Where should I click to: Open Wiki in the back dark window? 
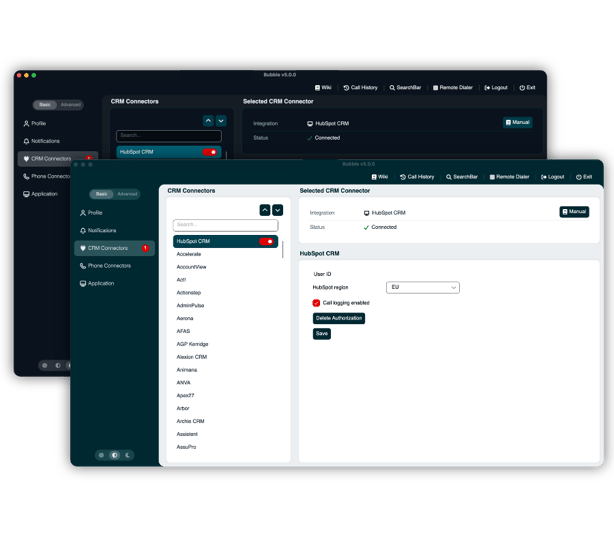click(323, 88)
